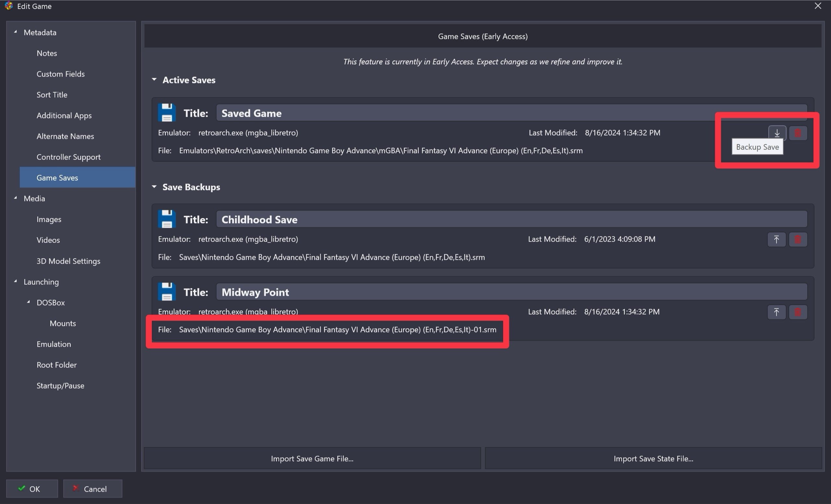Select the DOSBox tree label

[x=51, y=303]
